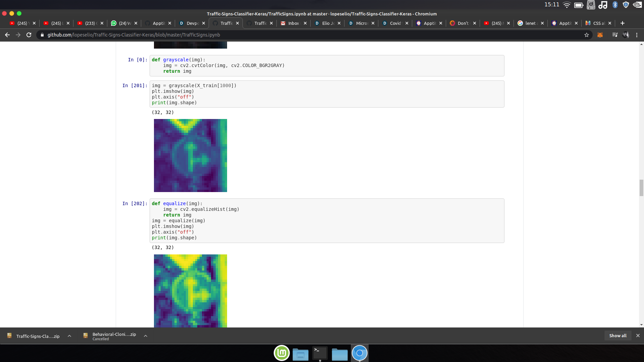Open the media controls playlist icon
Image resolution: width=644 pixels, height=362 pixels.
pyautogui.click(x=614, y=35)
